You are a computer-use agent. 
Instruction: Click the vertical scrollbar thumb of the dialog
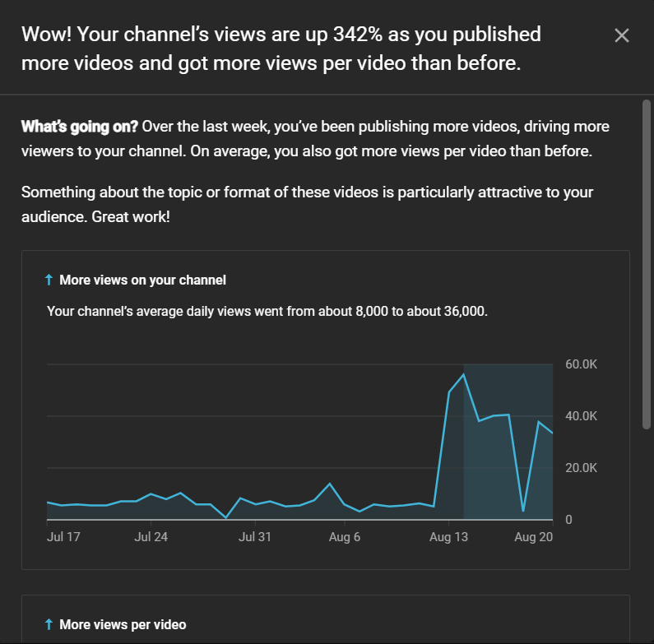coord(647,264)
